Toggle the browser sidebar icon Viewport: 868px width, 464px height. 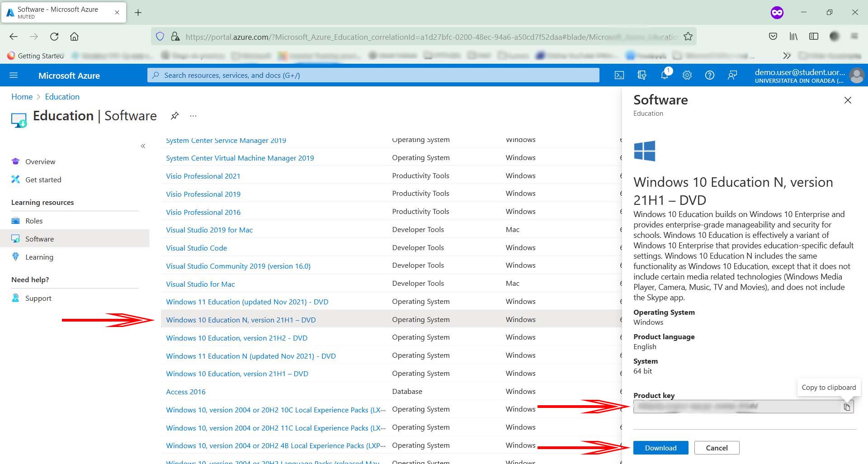click(814, 37)
